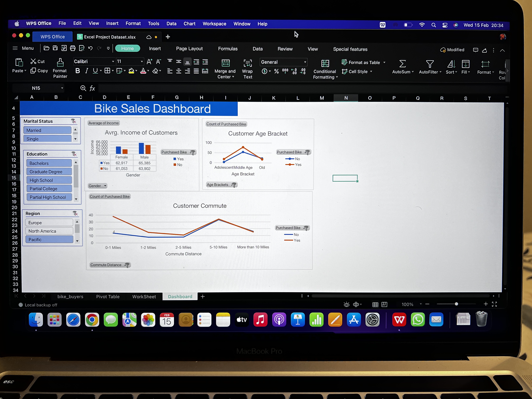The image size is (532, 399).
Task: Open the Chart menu in menu bar
Action: tap(189, 24)
